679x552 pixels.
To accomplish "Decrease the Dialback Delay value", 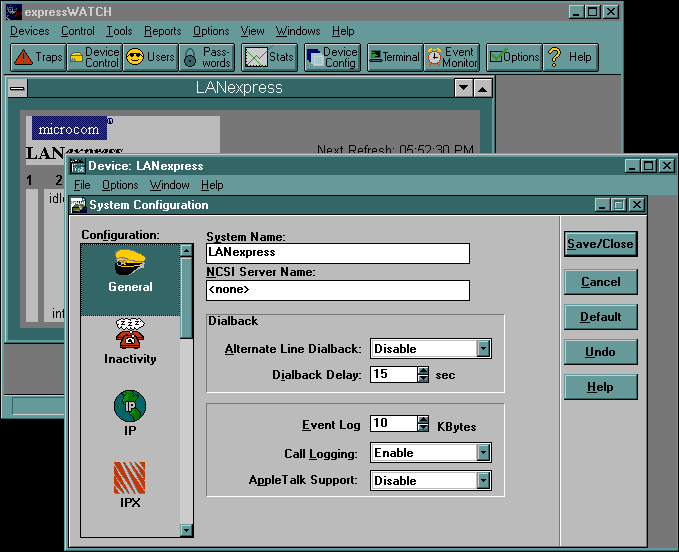I will coord(423,378).
